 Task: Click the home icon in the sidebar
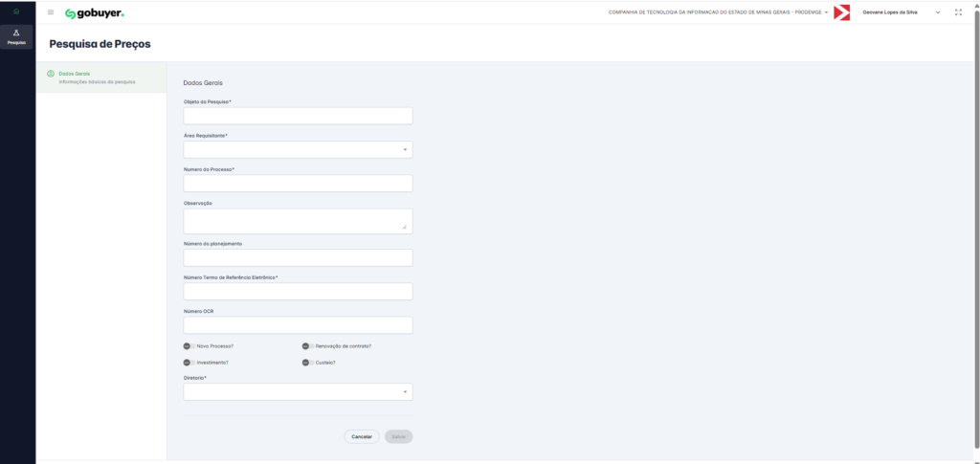click(16, 11)
